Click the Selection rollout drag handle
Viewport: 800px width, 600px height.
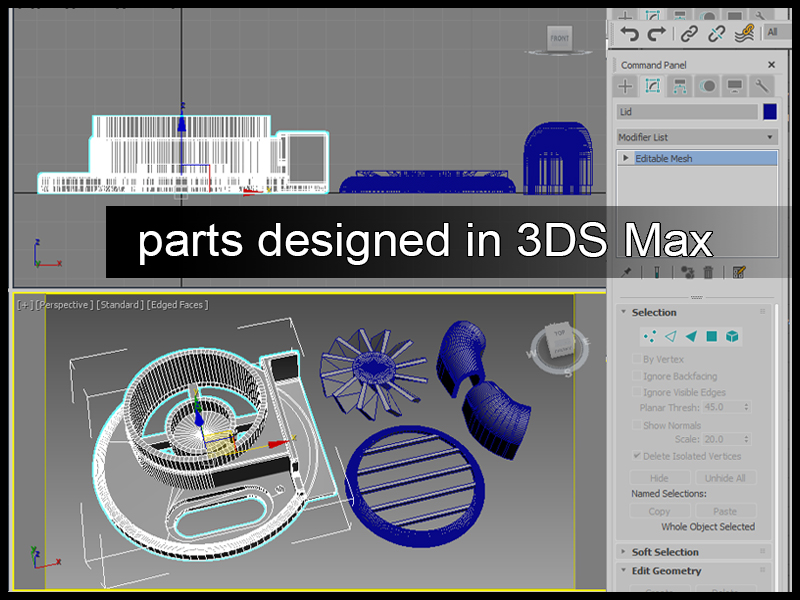[x=763, y=311]
